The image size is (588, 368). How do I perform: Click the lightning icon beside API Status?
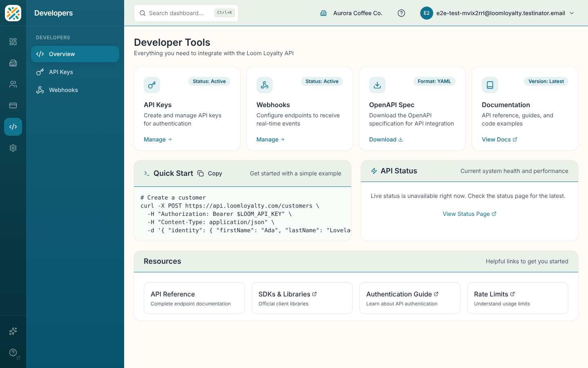click(374, 171)
